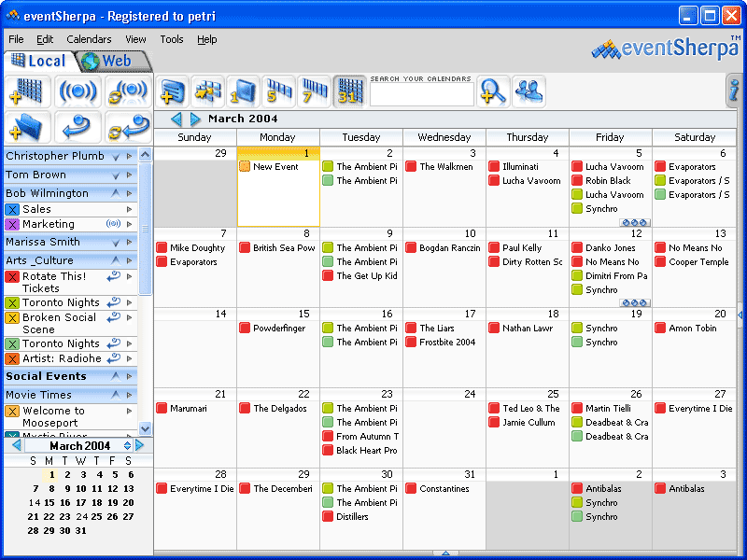Screen dimensions: 747x560
Task: Toggle the Sales calendar checkbox
Action: (12, 209)
